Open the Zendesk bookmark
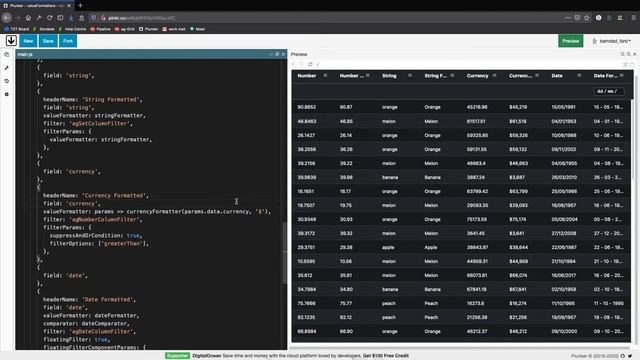 (x=44, y=29)
